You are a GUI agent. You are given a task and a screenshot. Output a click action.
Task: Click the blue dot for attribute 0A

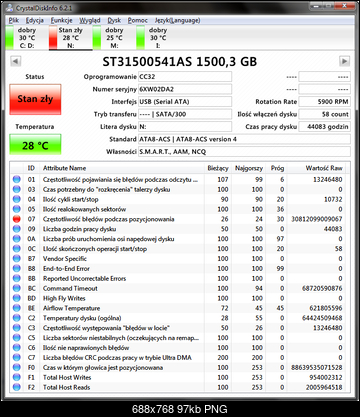(x=16, y=239)
